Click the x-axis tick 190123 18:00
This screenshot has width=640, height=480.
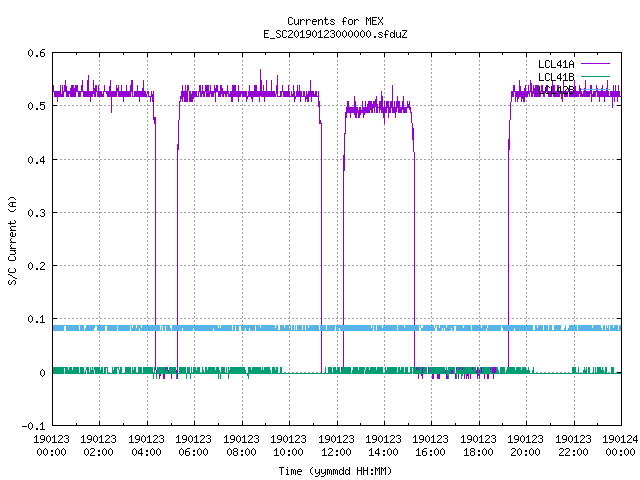(478, 446)
